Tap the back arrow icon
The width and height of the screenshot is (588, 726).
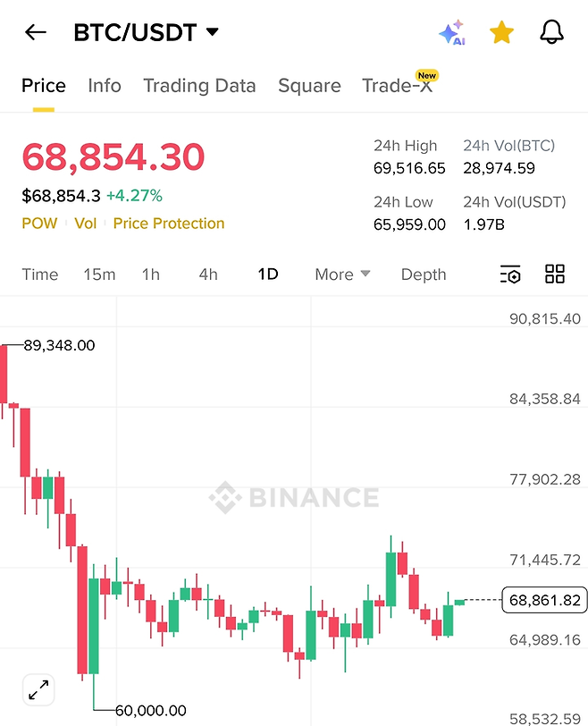pos(36,33)
